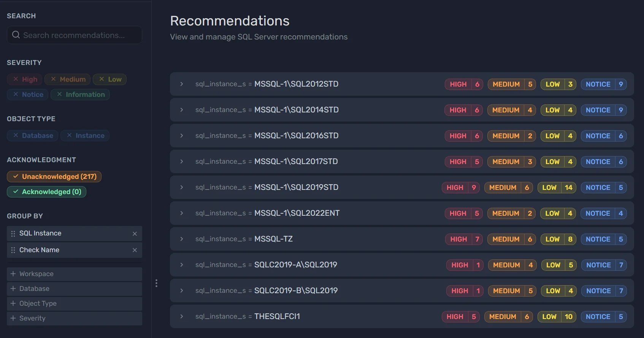The width and height of the screenshot is (644, 338).
Task: Click LOW 10 badge for THESQLFCI1
Action: [557, 317]
